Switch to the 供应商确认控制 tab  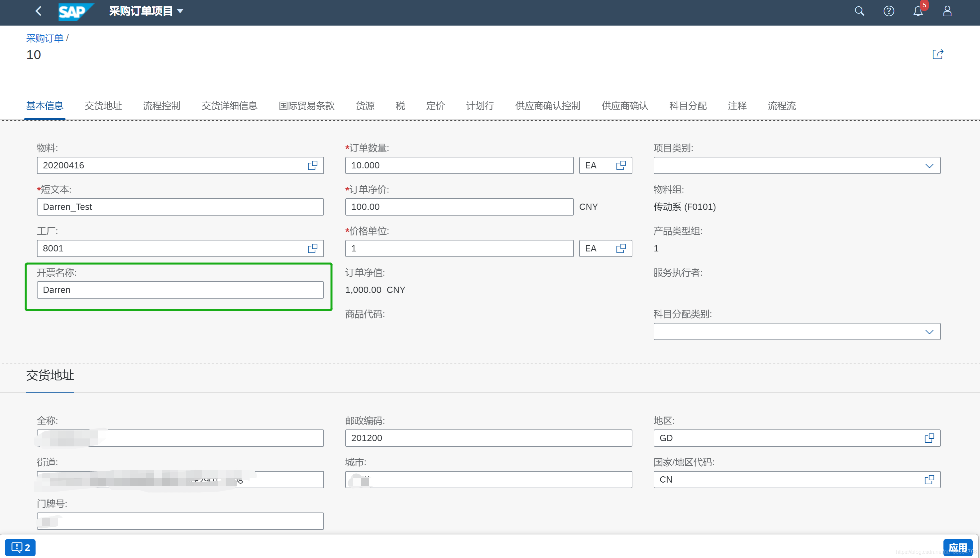click(548, 106)
